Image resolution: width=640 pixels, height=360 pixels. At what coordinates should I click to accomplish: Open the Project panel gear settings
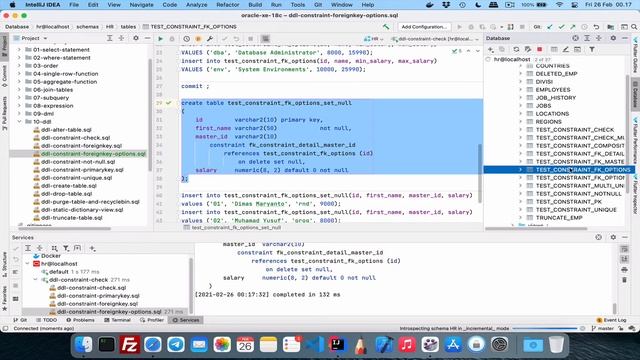click(136, 38)
